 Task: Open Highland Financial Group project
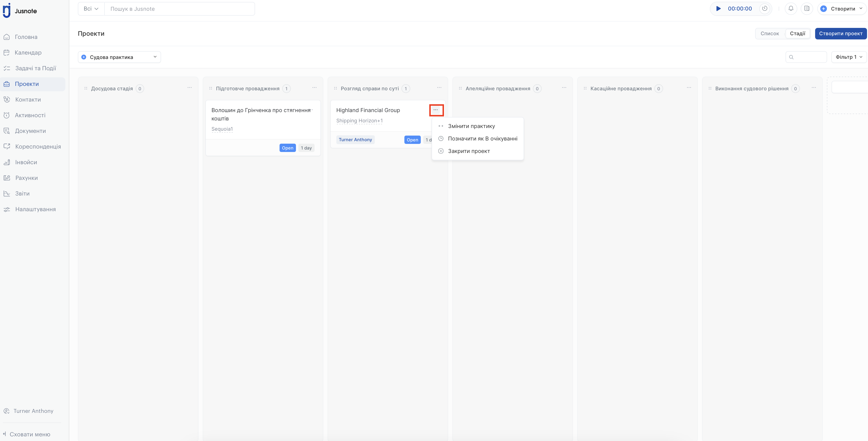(368, 110)
